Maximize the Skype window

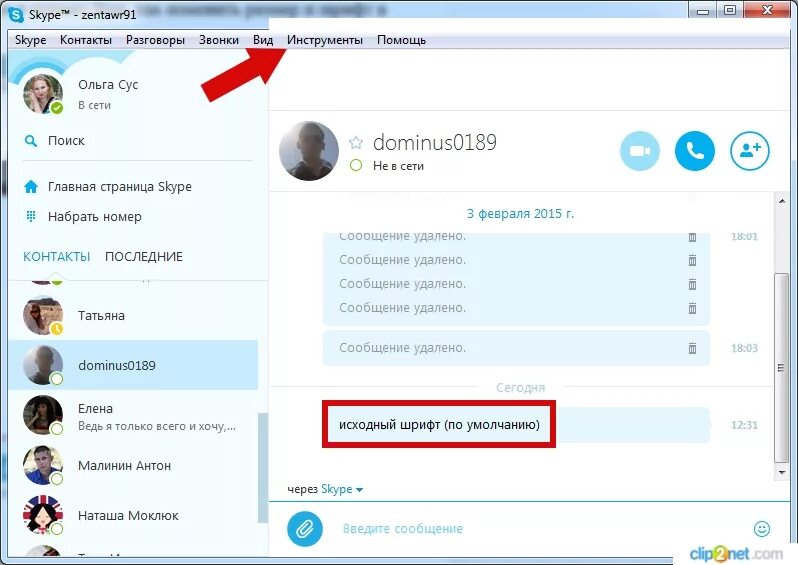click(x=730, y=10)
